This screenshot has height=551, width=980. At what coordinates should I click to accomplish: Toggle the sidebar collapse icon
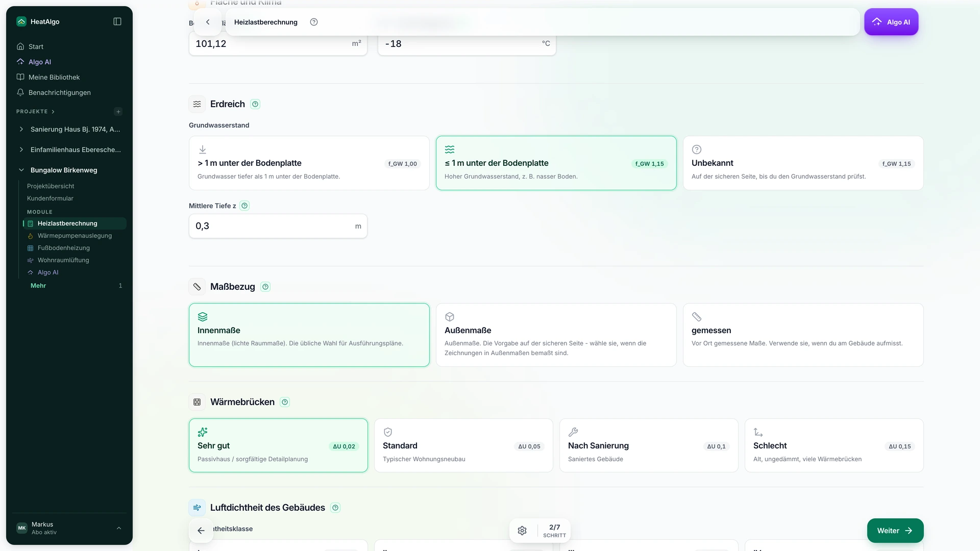117,21
